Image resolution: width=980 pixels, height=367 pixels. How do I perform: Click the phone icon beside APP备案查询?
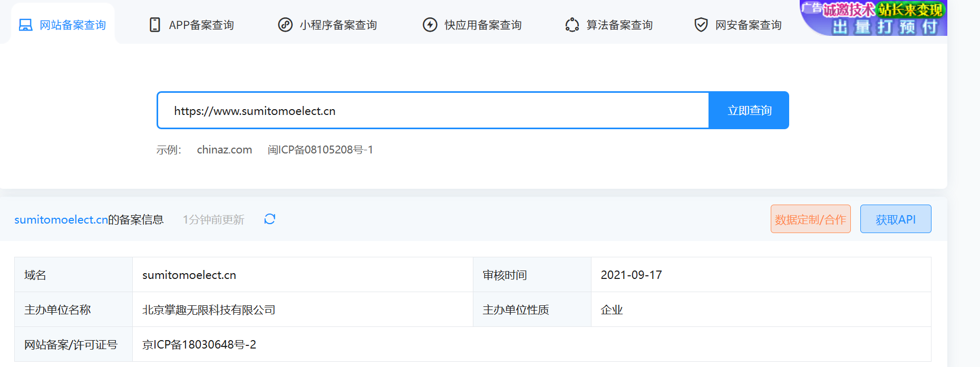coord(155,25)
